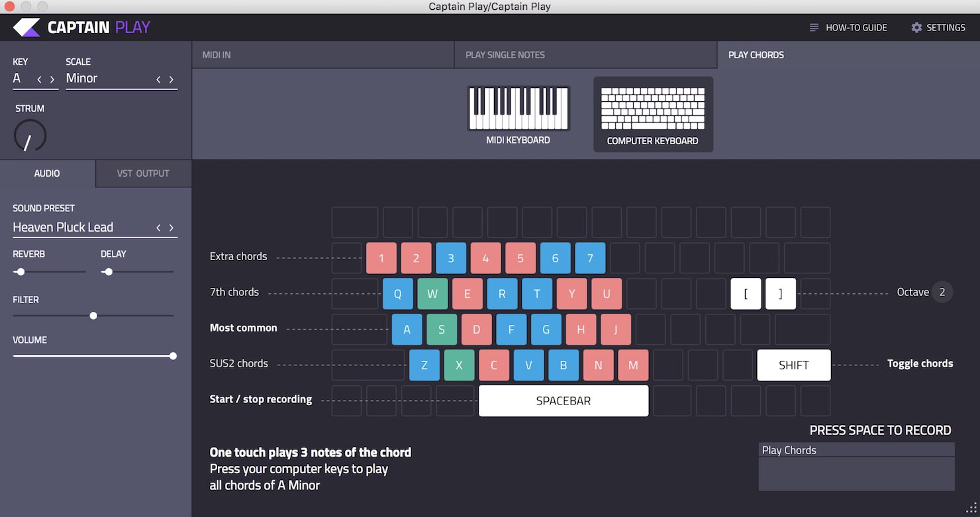The image size is (980, 517).
Task: Play SUS2 chord key B
Action: point(563,365)
